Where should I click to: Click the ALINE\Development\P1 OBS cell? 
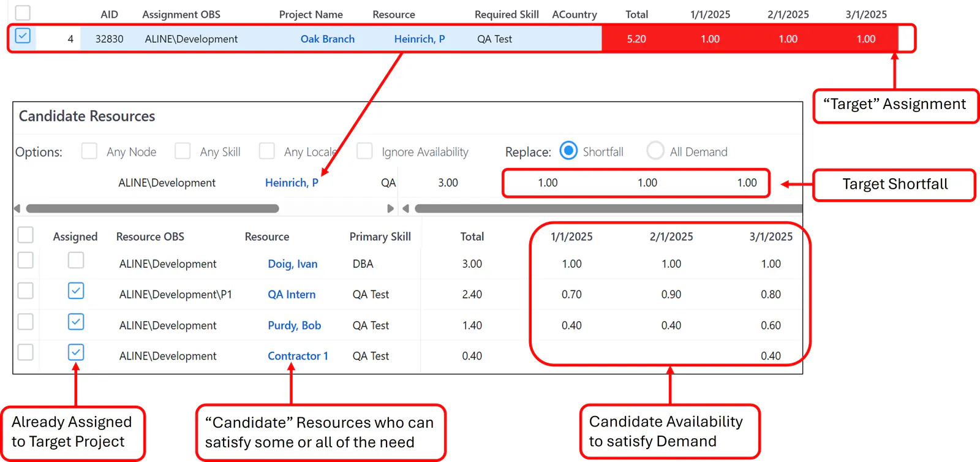coord(176,295)
